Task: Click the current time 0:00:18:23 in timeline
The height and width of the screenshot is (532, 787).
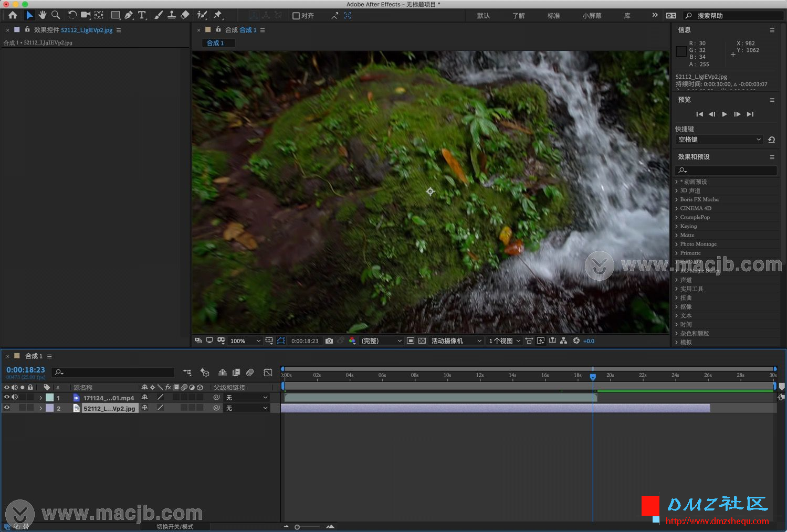Action: click(x=26, y=370)
